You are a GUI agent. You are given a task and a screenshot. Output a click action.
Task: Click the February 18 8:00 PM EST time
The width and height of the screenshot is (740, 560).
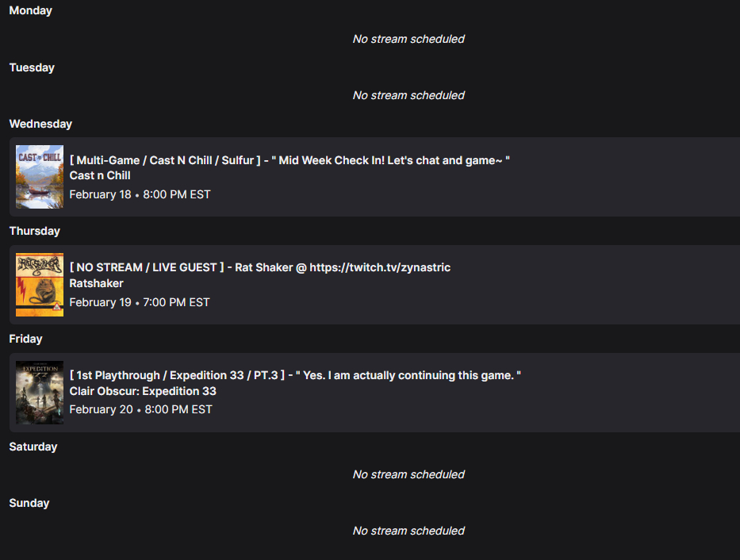(x=140, y=194)
